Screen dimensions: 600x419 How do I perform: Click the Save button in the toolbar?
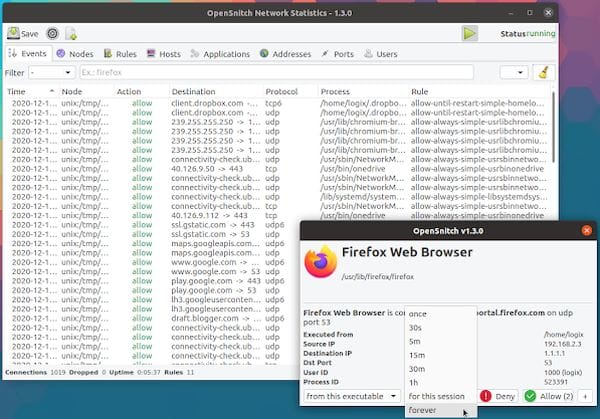tap(23, 34)
